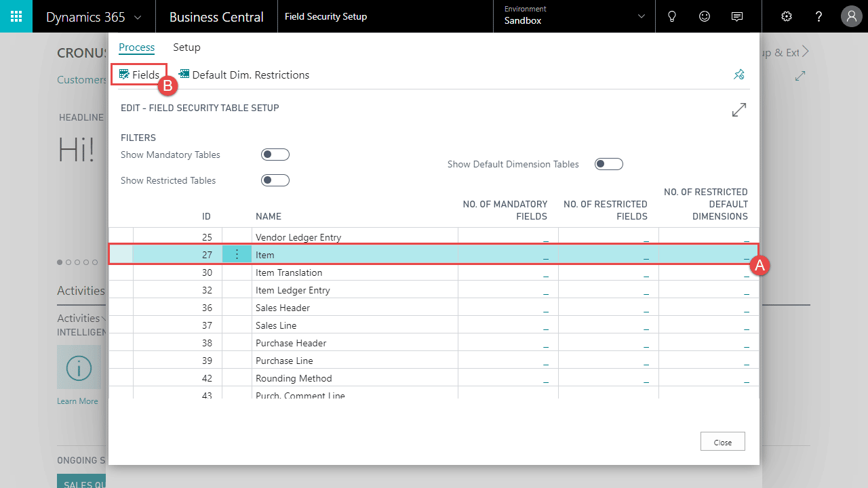Open the chat message icon in header

[737, 16]
